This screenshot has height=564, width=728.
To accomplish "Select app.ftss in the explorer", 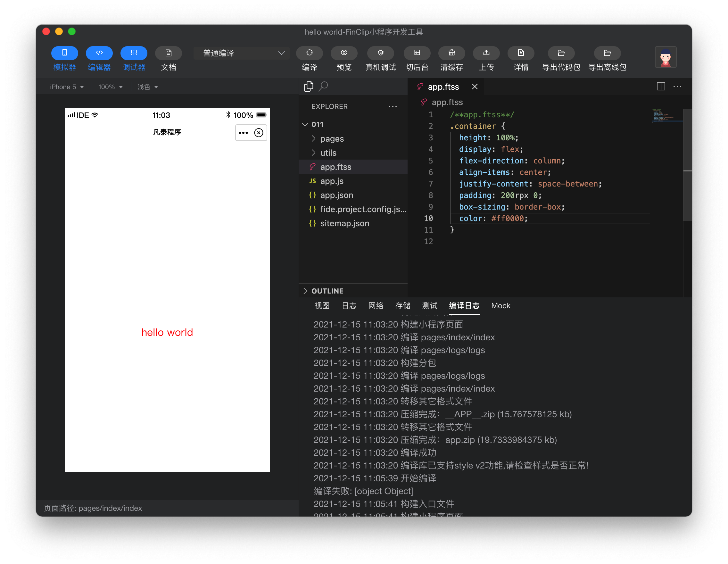I will pos(353,167).
